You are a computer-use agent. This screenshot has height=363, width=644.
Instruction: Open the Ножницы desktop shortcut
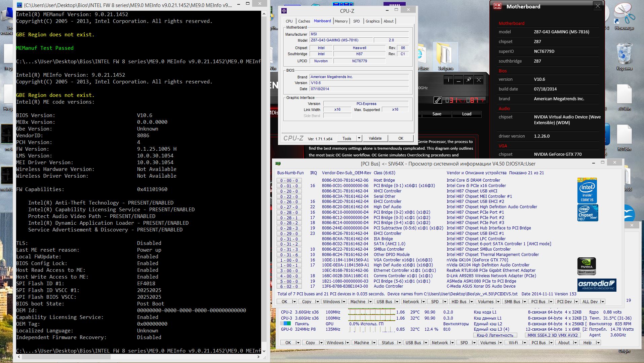point(624,16)
